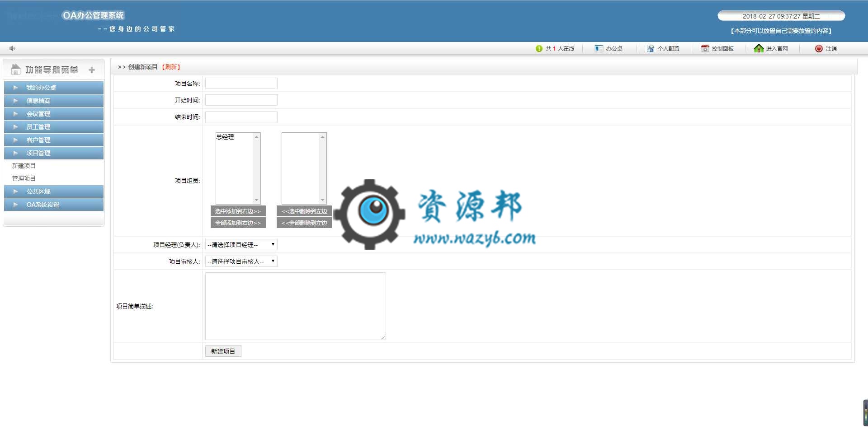Screen dimensions: 868x429
Task: Click arrow icon next to 项目管理
Action: [16, 153]
